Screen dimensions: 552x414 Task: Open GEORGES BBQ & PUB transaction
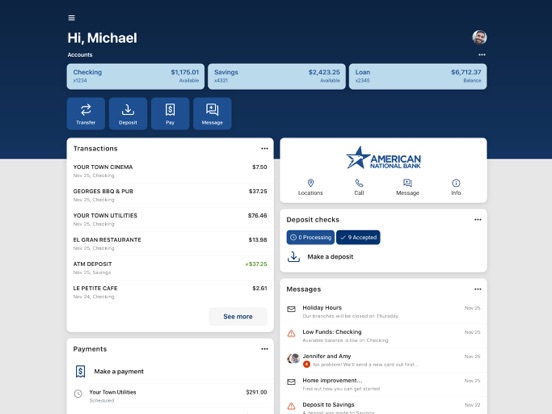pyautogui.click(x=170, y=195)
